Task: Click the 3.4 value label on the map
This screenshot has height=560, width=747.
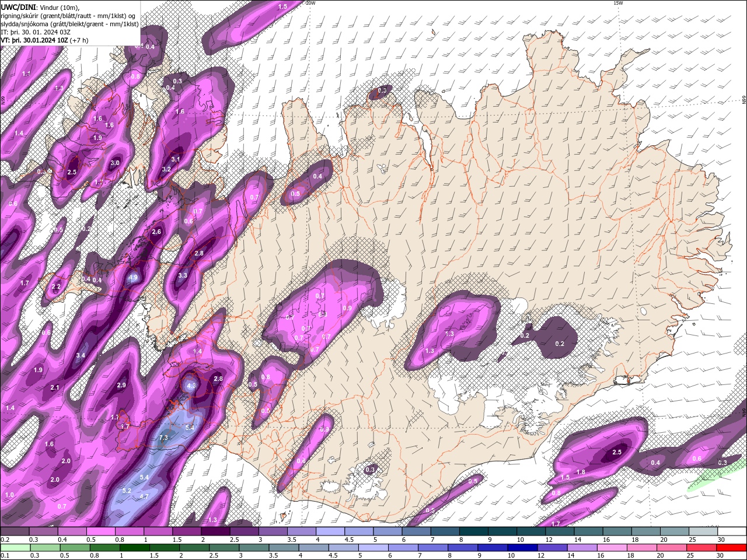Action: 81,355
